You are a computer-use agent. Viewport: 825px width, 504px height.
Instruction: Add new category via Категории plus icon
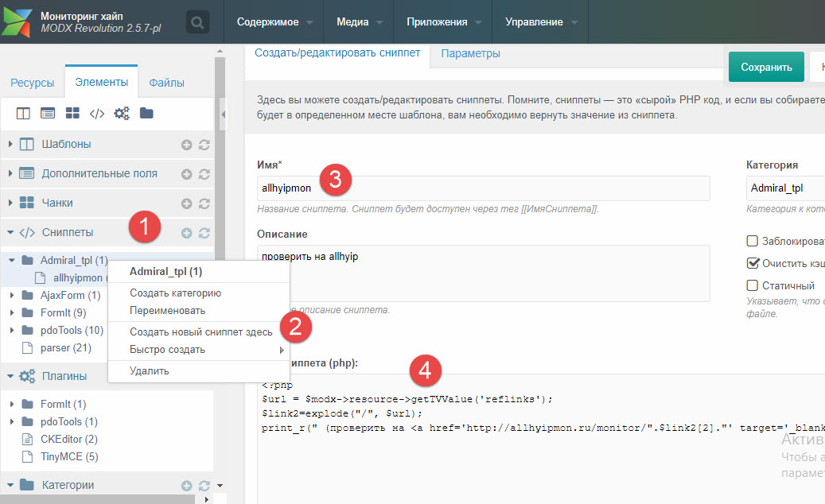186,486
